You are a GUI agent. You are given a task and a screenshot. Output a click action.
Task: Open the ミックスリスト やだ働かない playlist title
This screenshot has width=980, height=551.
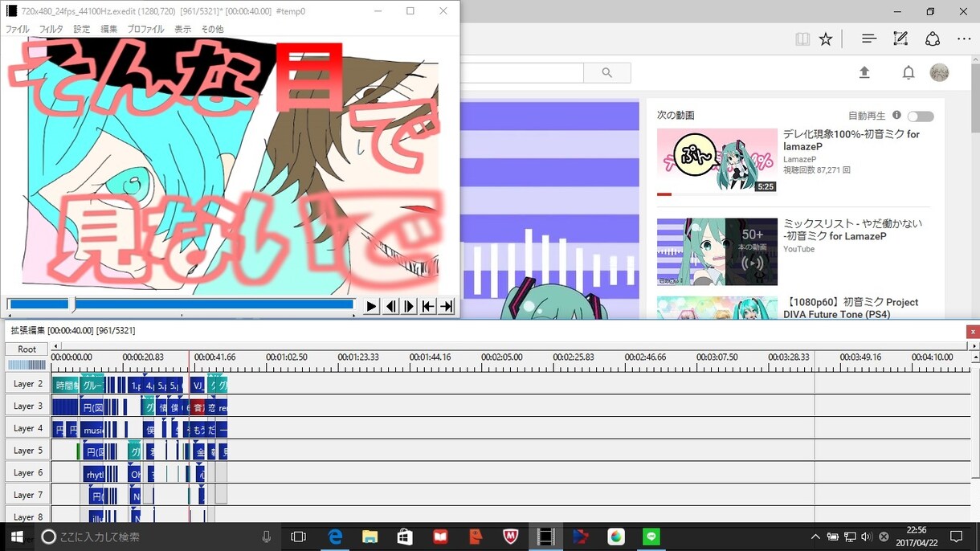[x=852, y=230]
